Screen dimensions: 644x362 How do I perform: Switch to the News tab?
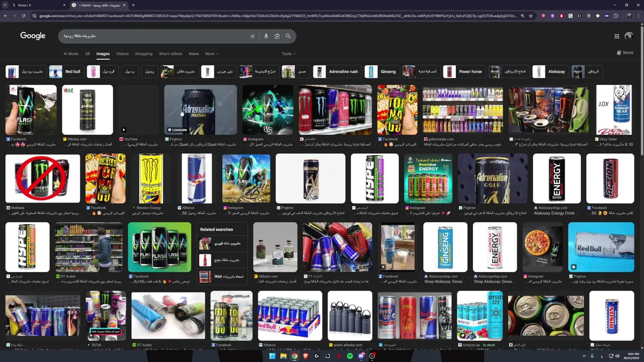194,54
